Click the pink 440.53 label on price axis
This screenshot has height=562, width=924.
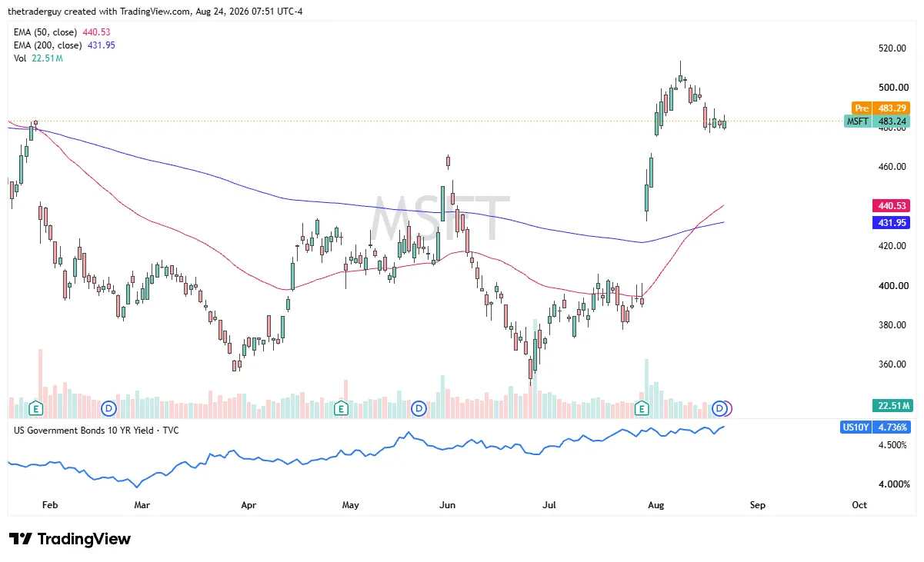tap(891, 206)
